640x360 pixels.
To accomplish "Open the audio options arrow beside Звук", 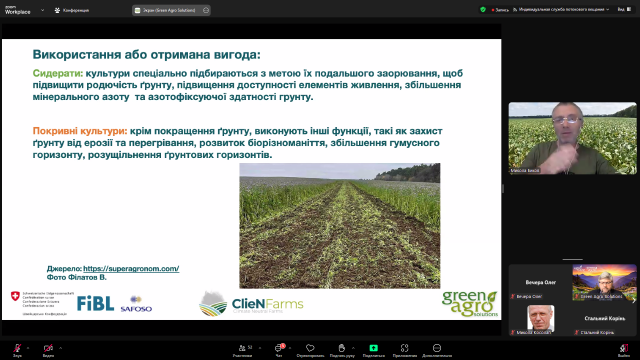I will (28, 348).
